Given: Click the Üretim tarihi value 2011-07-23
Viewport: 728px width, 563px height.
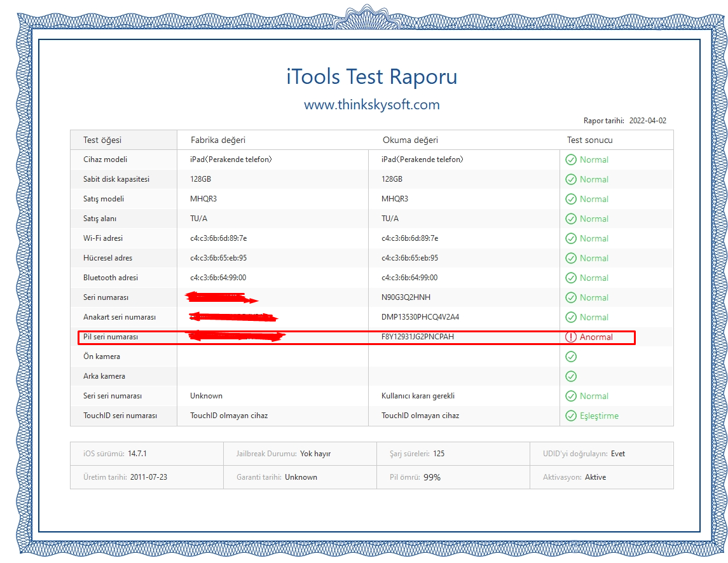Looking at the screenshot, I should tap(149, 477).
